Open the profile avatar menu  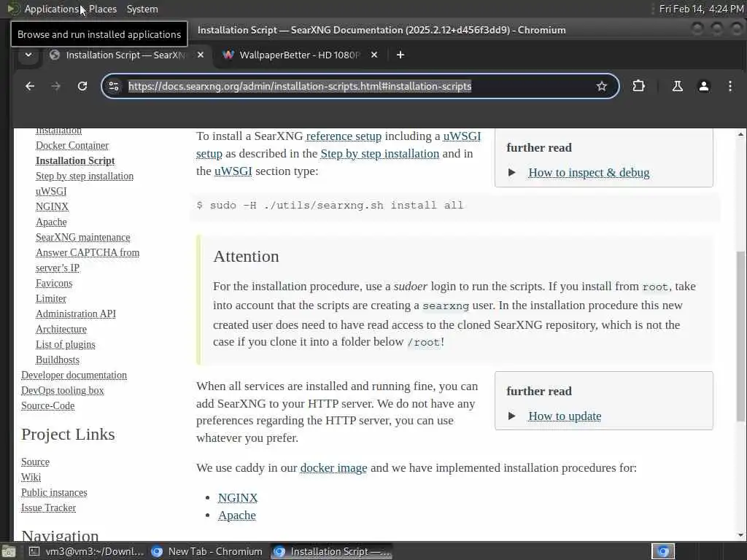(x=704, y=86)
